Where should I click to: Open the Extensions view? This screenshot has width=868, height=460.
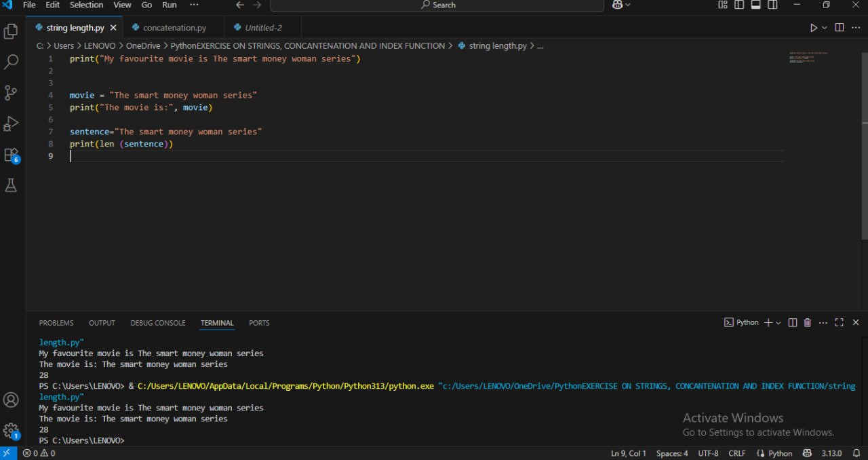pos(11,155)
